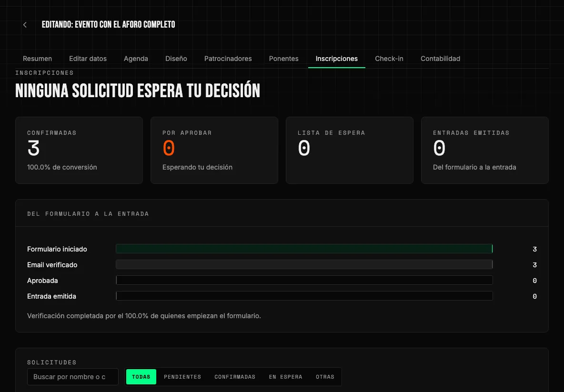Switch to the Contabilidad tab

440,59
